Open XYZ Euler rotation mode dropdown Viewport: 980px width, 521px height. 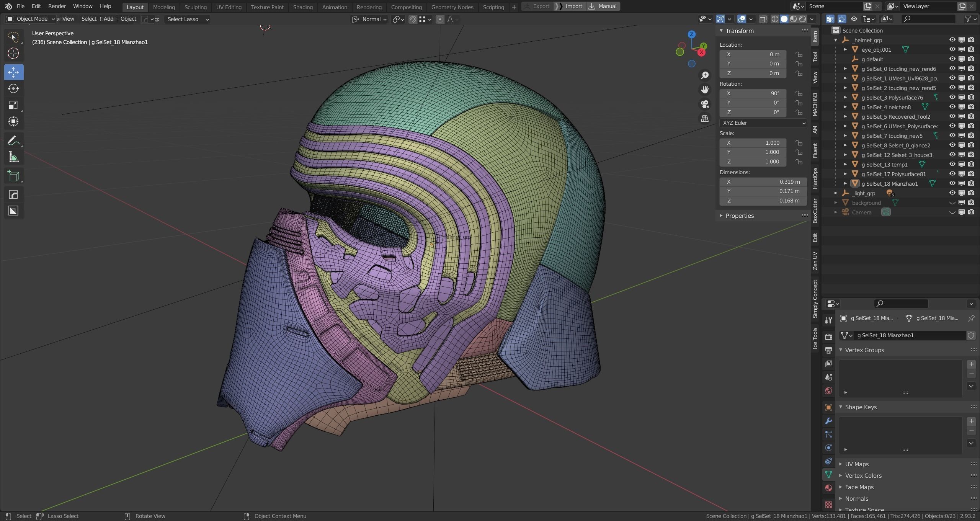point(763,123)
